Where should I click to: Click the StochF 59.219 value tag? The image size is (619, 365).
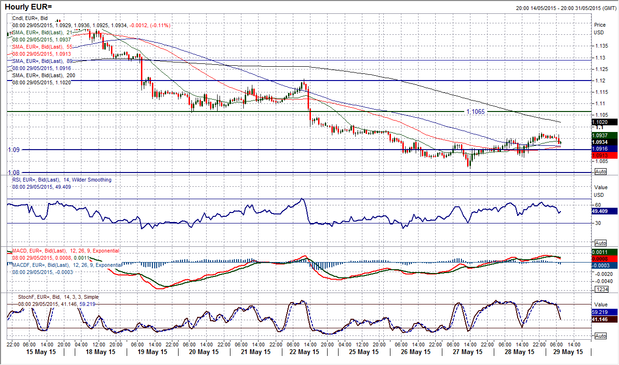[x=604, y=312]
